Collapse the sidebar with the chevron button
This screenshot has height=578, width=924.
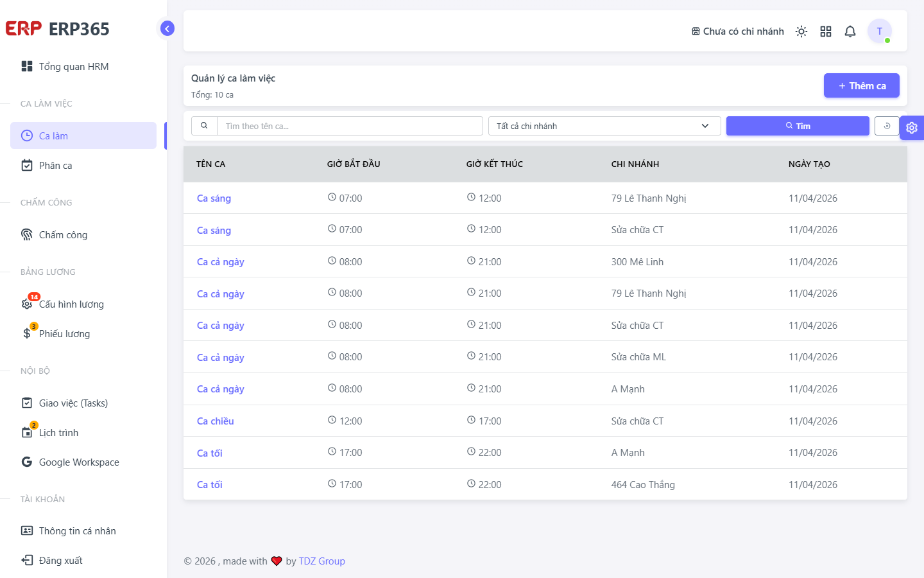coord(167,28)
